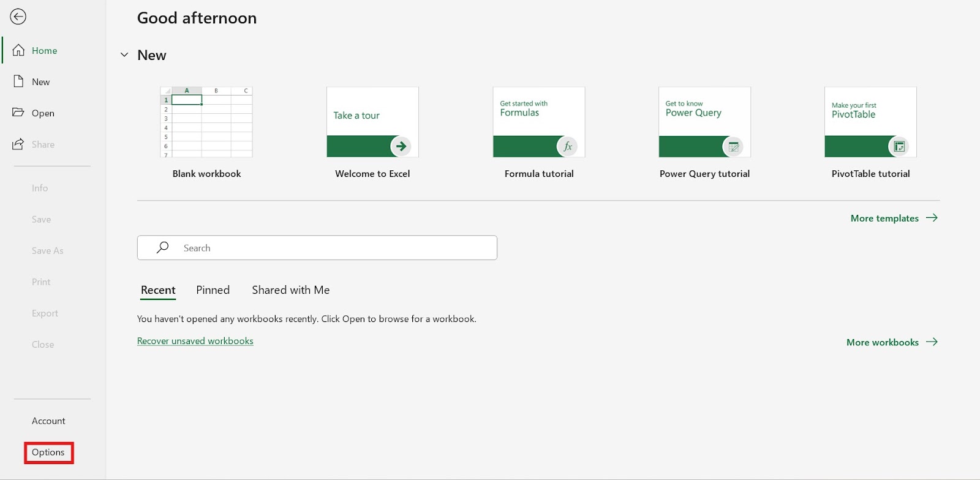The image size is (980, 480).
Task: Click the Home house icon in sidebar
Action: [x=19, y=50]
